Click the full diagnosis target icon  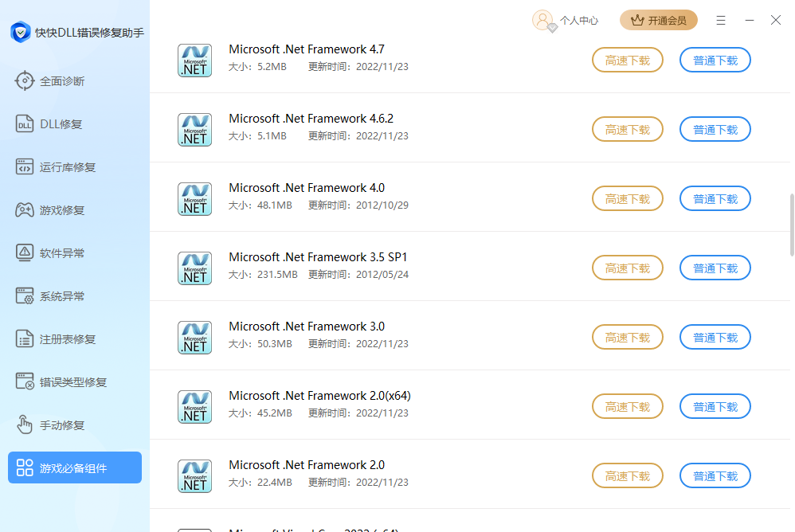[x=25, y=81]
